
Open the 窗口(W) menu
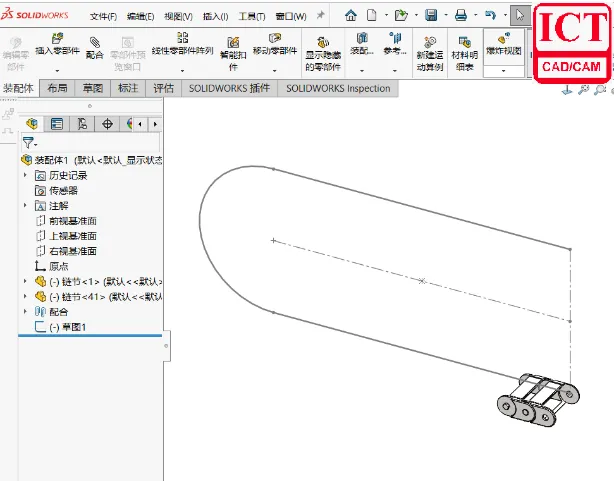[291, 16]
